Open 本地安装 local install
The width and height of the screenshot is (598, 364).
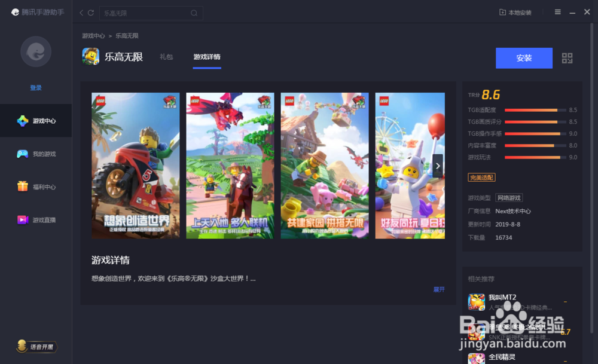pos(514,12)
